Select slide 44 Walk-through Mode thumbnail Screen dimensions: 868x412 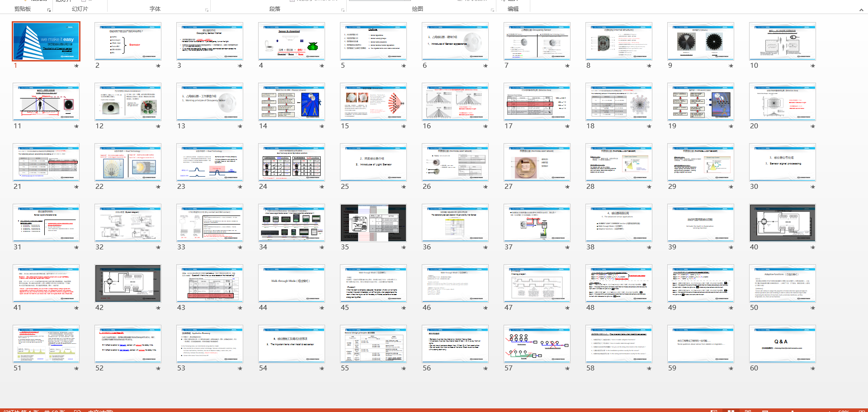pos(291,283)
